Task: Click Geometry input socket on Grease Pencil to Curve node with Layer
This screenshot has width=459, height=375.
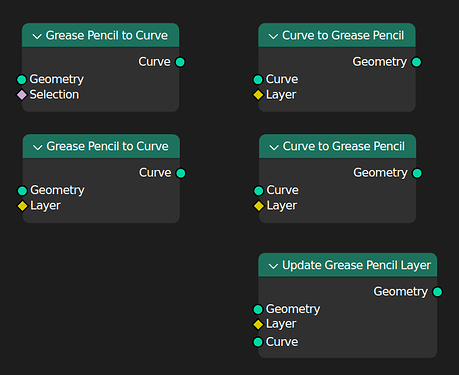Action: pos(22,191)
